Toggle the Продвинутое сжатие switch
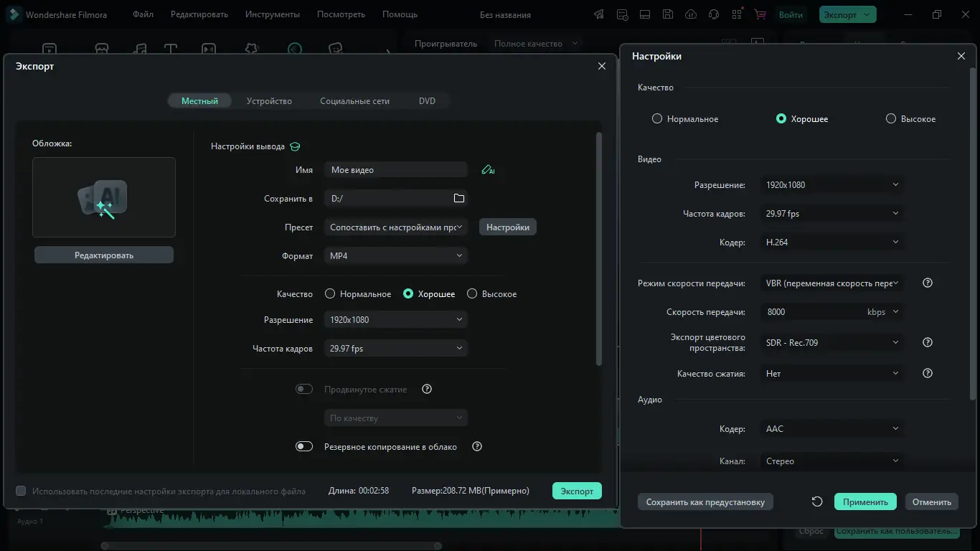The width and height of the screenshot is (980, 551). coord(304,389)
